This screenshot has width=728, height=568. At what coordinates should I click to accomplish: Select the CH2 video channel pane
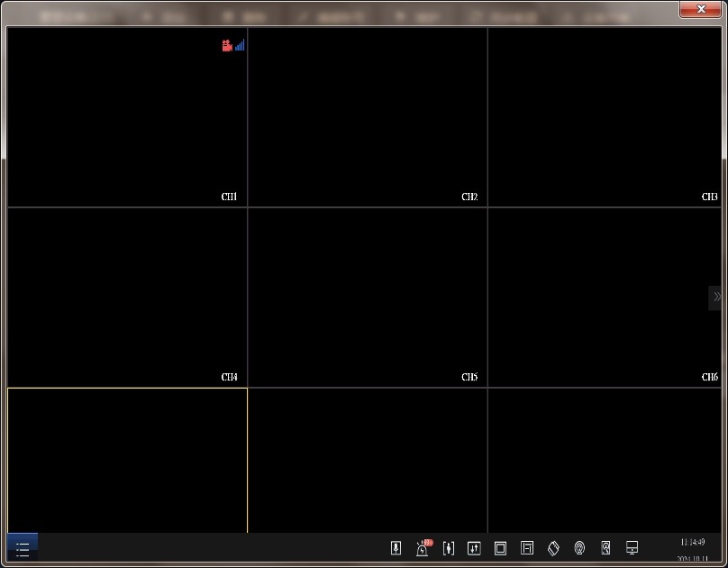coord(368,117)
